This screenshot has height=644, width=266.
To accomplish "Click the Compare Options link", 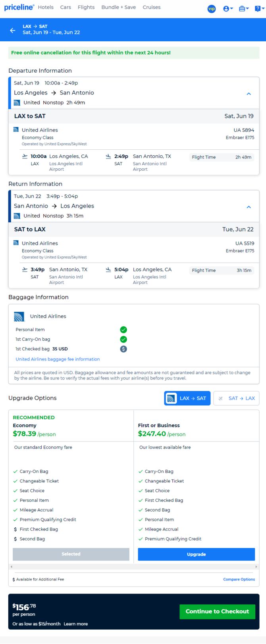I will [x=239, y=579].
